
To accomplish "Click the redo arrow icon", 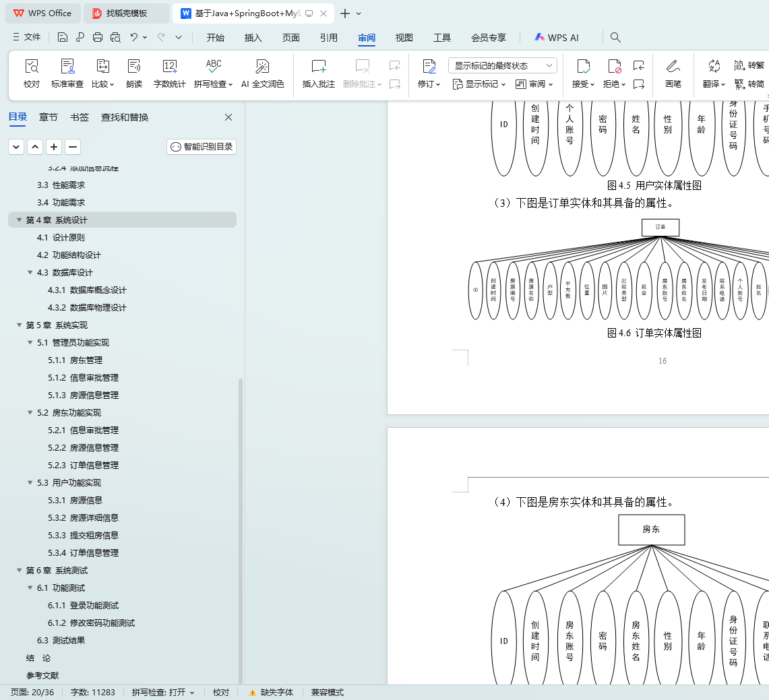I will (161, 37).
